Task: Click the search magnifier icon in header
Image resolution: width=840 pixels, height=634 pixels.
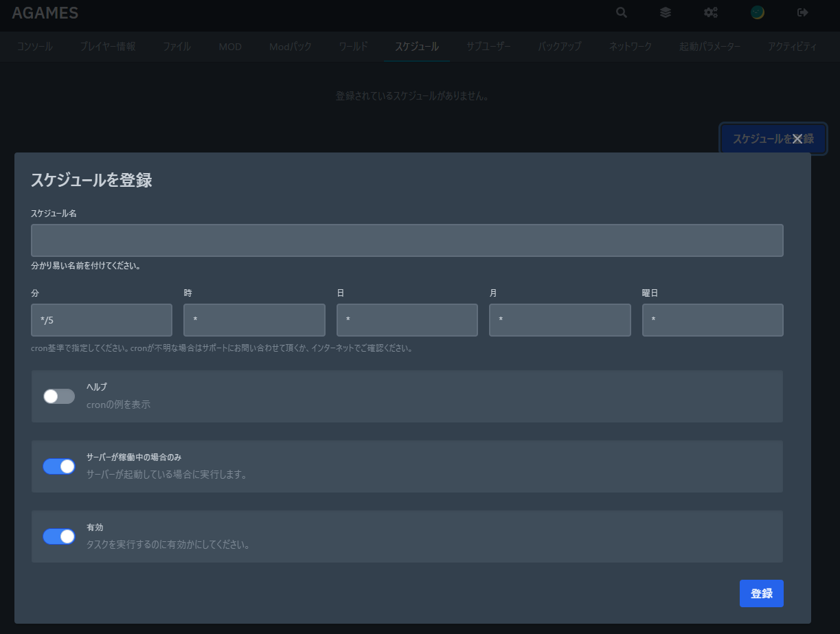Action: pos(622,12)
